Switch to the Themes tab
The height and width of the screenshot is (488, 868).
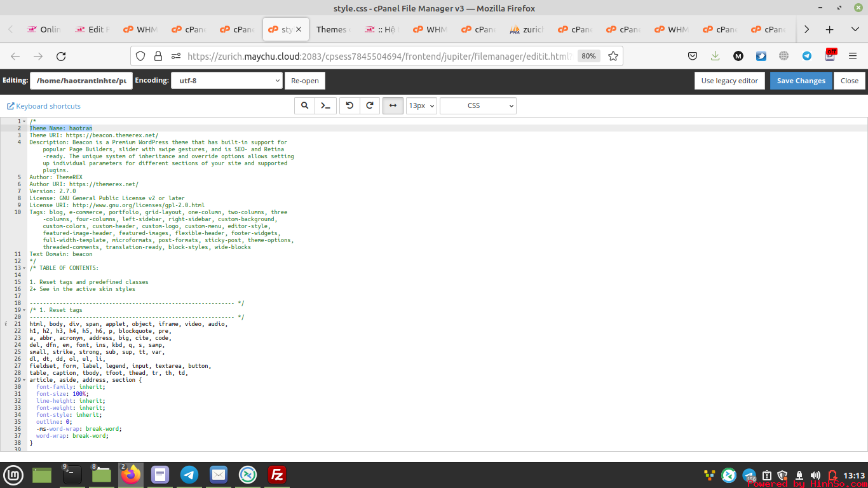pos(334,29)
